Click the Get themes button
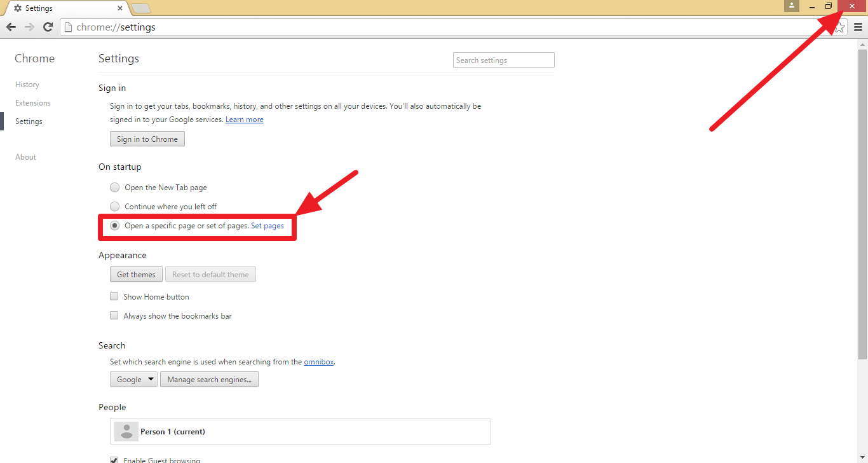Screen dimensions: 868x463 point(136,274)
